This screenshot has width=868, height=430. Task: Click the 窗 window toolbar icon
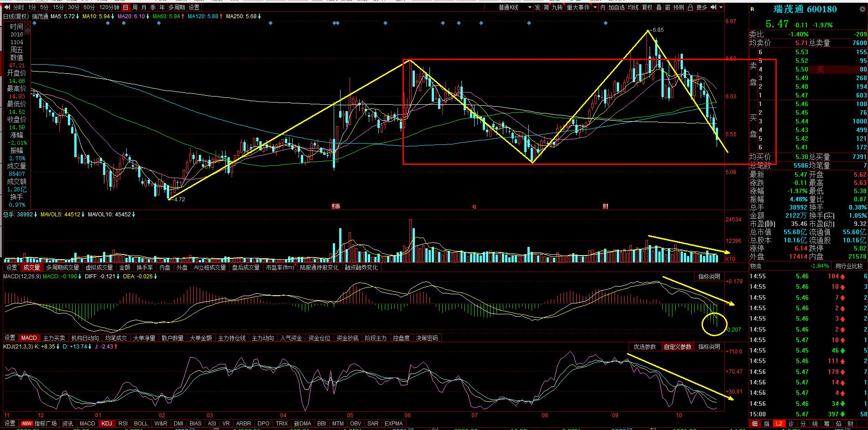pyautogui.click(x=667, y=7)
